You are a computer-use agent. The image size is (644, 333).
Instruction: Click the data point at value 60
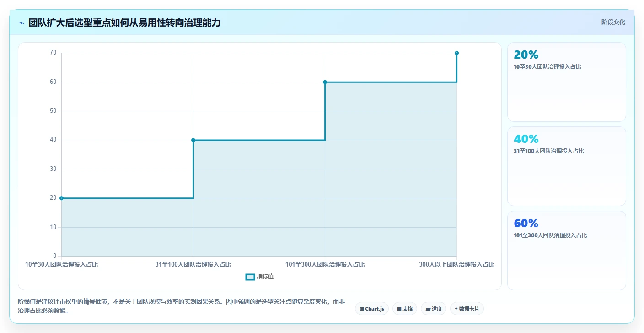pyautogui.click(x=325, y=82)
